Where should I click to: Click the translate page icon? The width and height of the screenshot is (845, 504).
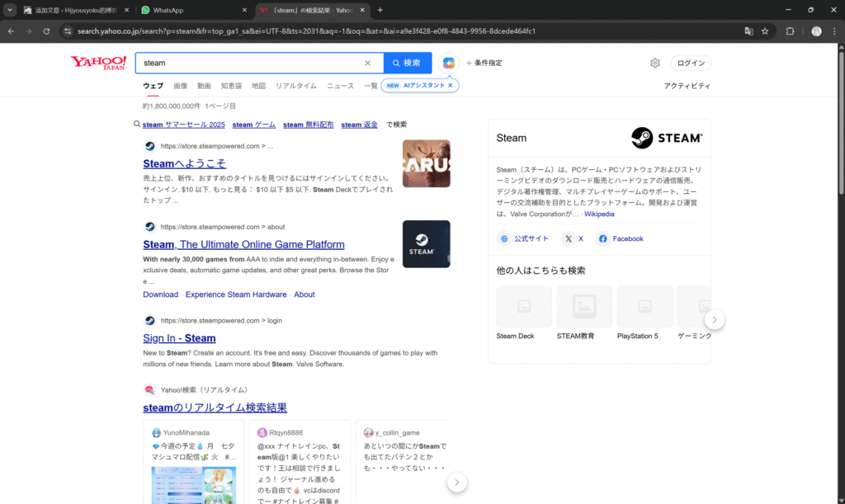point(748,31)
